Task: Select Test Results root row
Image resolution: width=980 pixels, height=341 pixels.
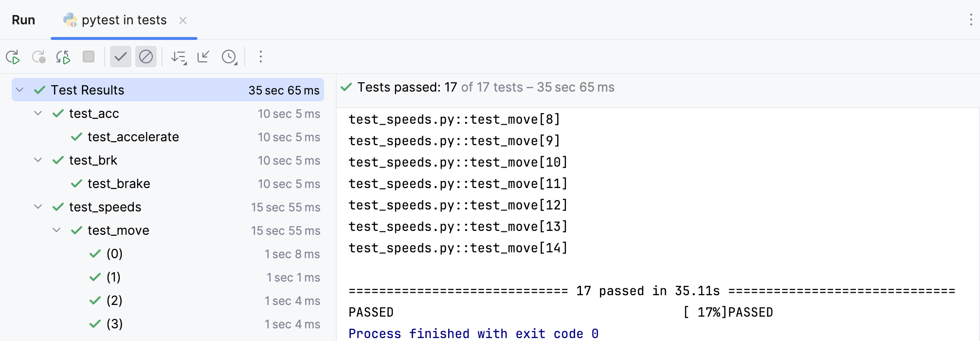Action: (87, 90)
